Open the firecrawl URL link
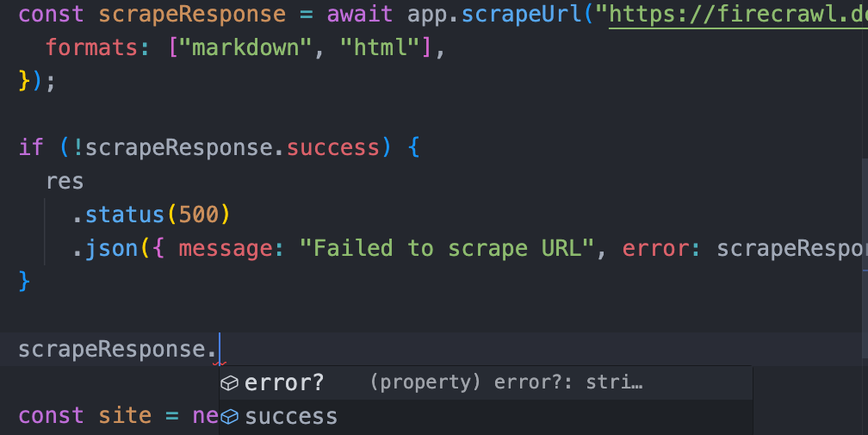 pos(741,15)
